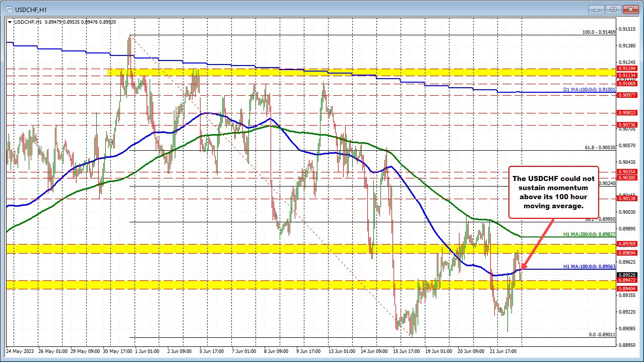This screenshot has height=362, width=644.
Task: Click the red 0.89404 price level tag
Action: pyautogui.click(x=627, y=288)
